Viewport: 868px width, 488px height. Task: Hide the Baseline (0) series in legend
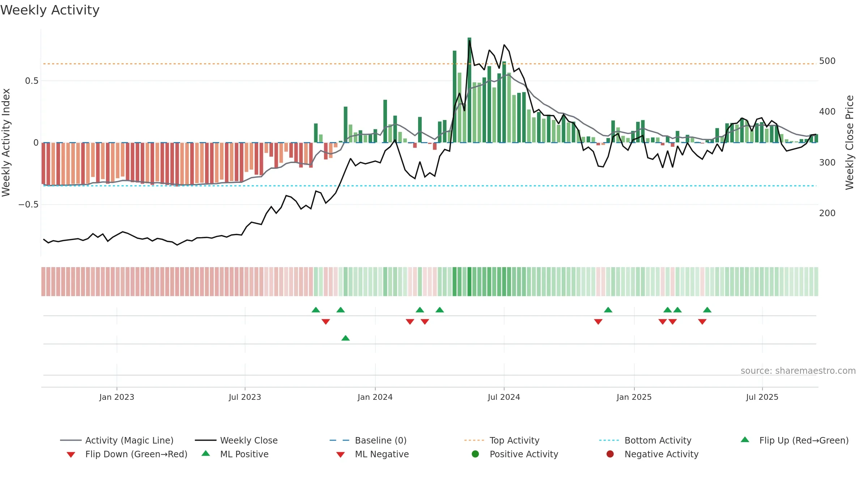click(368, 440)
